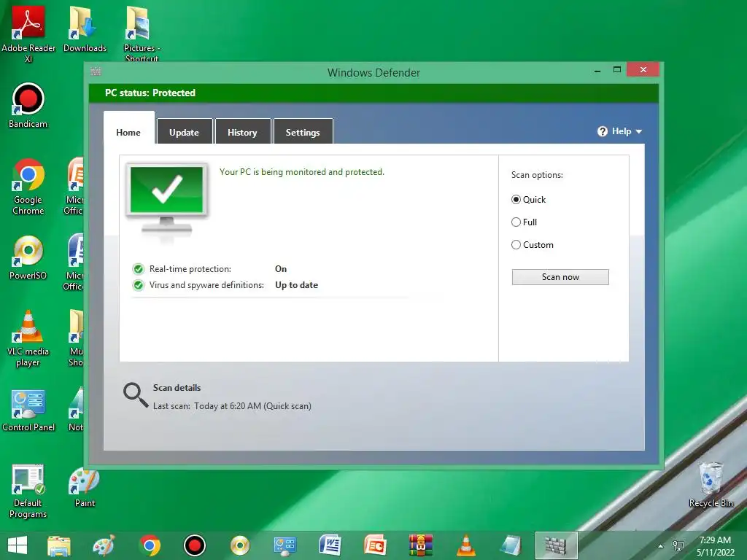747x560 pixels.
Task: Go to the Settings tab
Action: tap(303, 131)
